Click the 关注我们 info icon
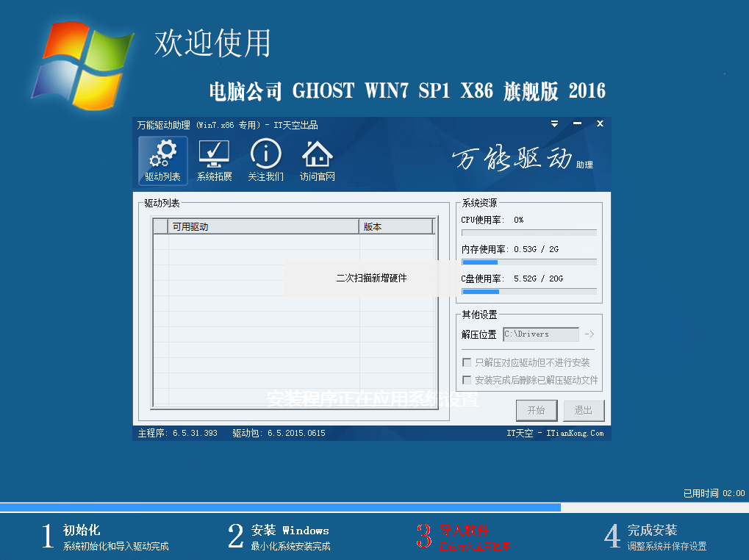The height and width of the screenshot is (560, 749). (x=265, y=154)
